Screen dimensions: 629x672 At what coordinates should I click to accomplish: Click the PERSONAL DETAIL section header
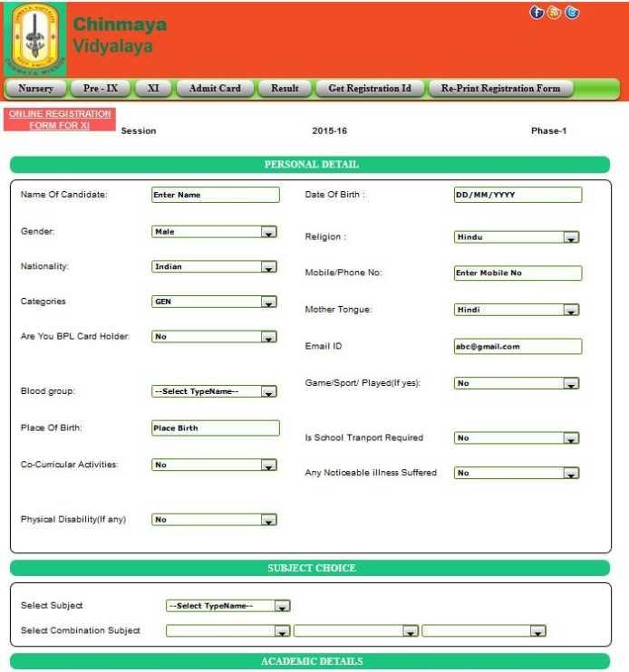(x=310, y=165)
